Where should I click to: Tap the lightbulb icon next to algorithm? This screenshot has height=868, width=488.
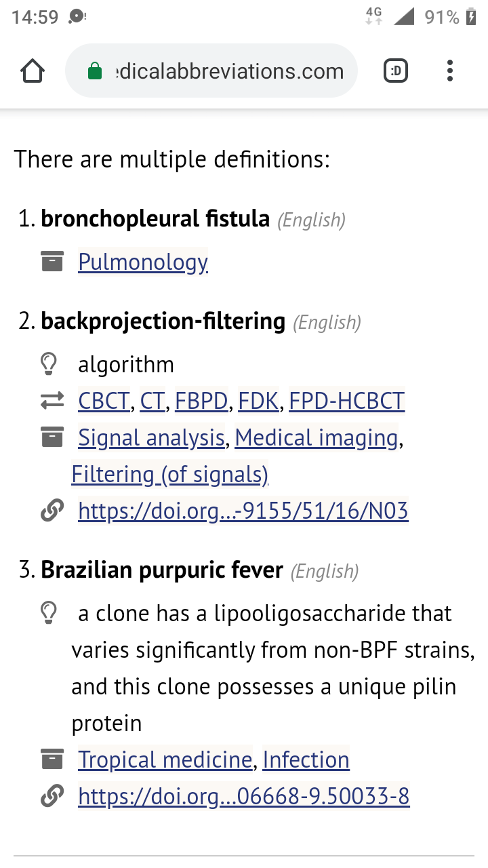(x=49, y=364)
